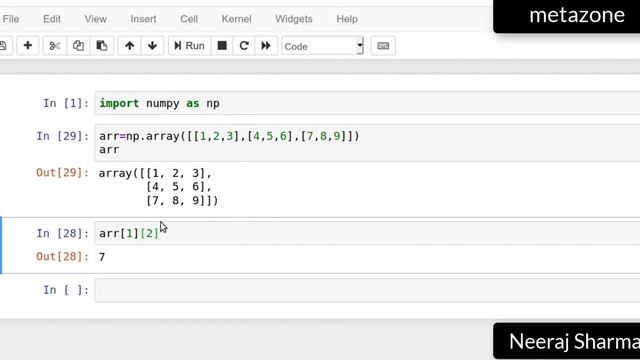Image resolution: width=640 pixels, height=360 pixels.
Task: Insert a new cell with plus icon
Action: (x=28, y=46)
